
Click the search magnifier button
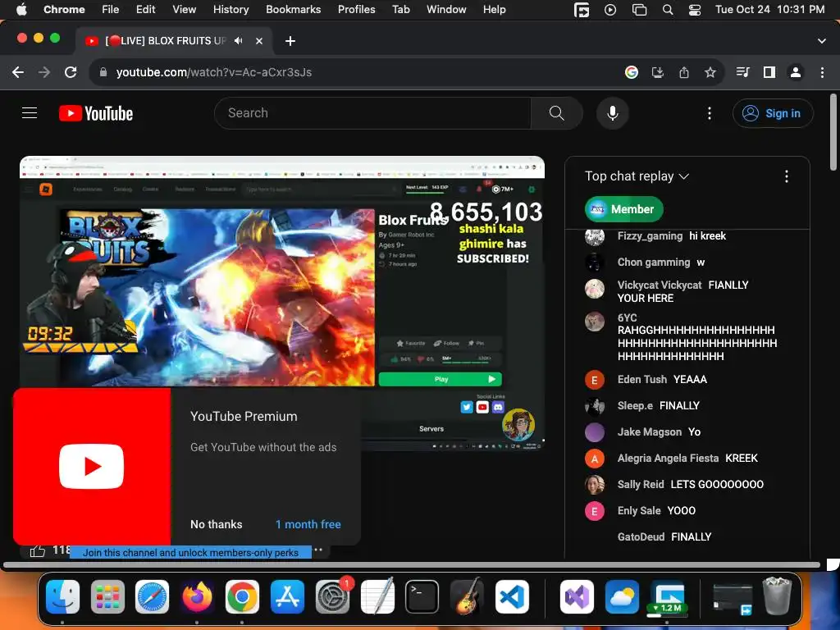pyautogui.click(x=557, y=113)
